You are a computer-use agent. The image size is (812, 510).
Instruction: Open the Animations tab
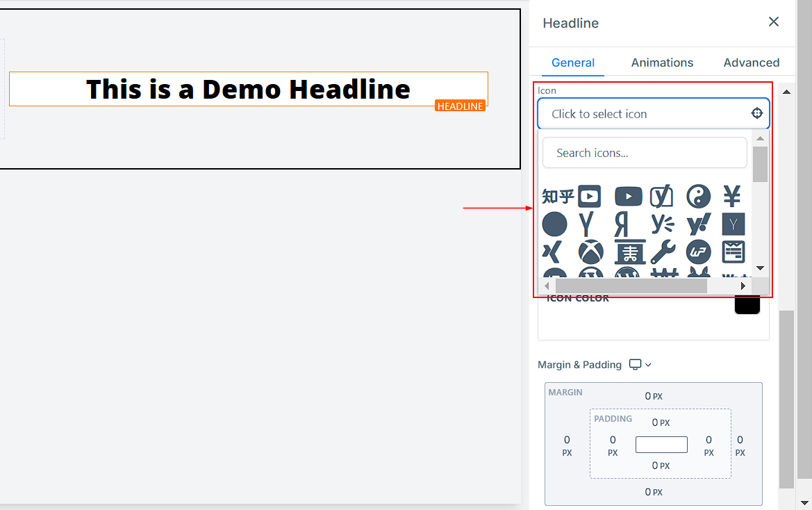click(662, 63)
